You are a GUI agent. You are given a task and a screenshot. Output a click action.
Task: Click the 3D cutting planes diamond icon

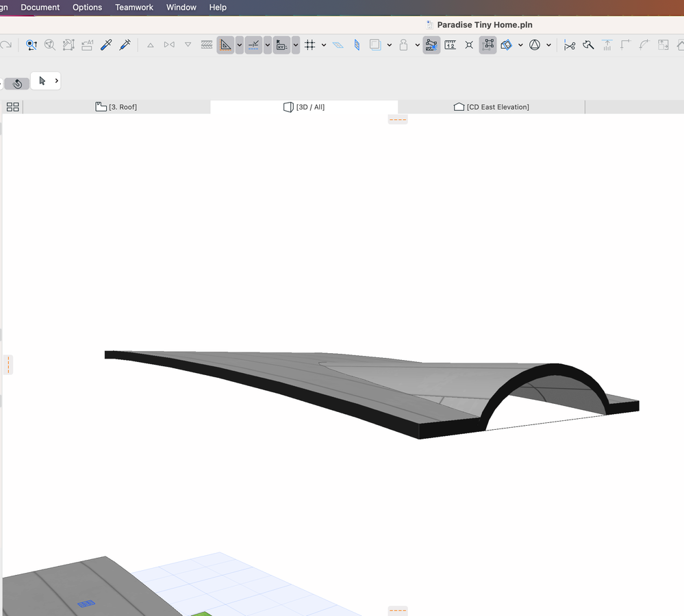click(506, 44)
